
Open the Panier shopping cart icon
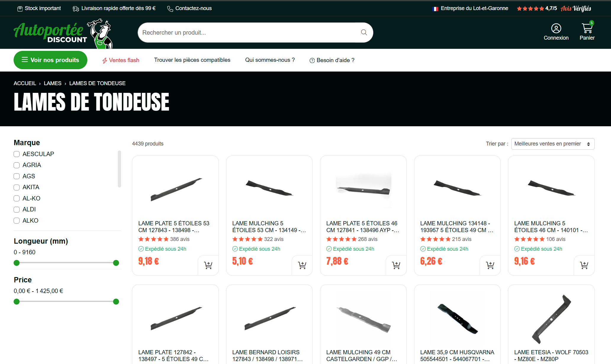click(x=587, y=28)
